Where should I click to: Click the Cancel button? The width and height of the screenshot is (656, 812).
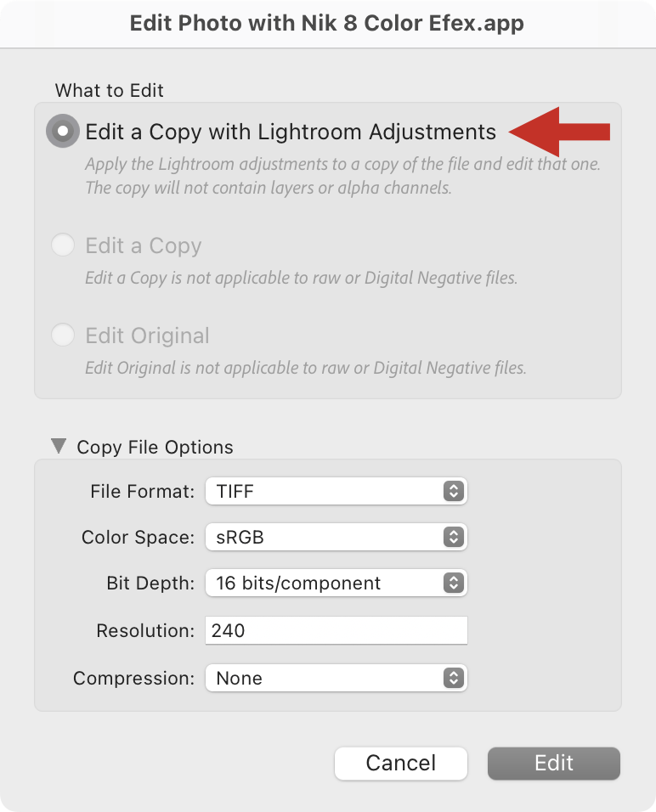point(401,764)
